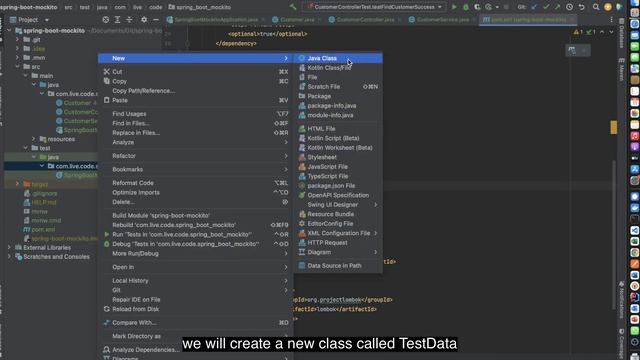Image resolution: width=640 pixels, height=360 pixels.
Task: Open the Maven tool window
Action: coord(621,69)
